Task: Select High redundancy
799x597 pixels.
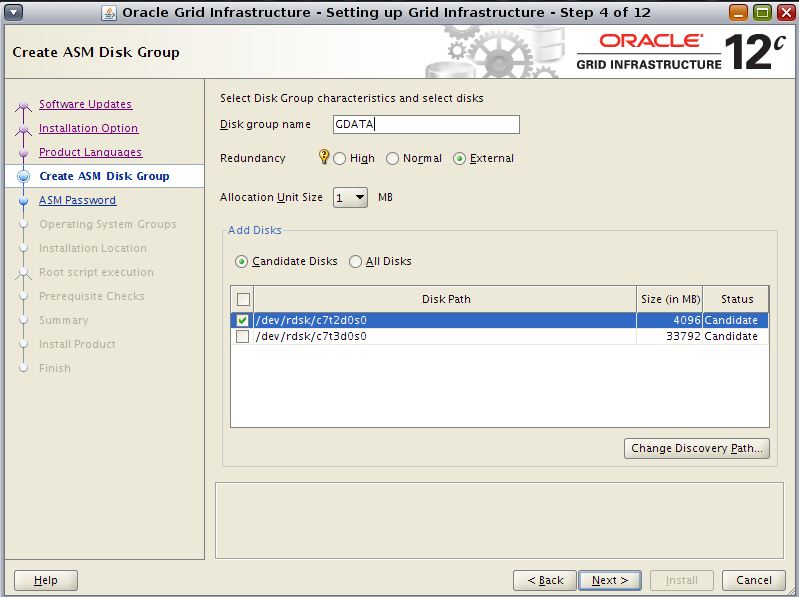Action: 339,158
